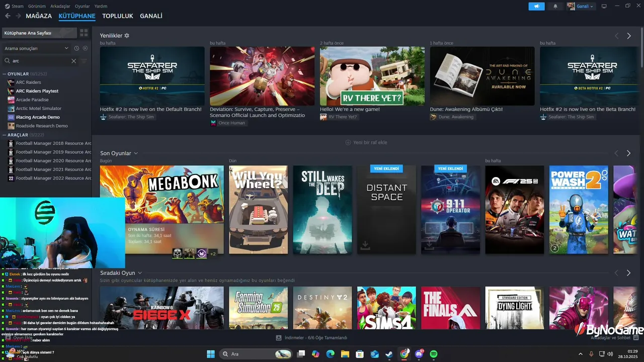
Task: Expand the Sıradaki Oyun shelf dropdown
Action: [x=140, y=273]
